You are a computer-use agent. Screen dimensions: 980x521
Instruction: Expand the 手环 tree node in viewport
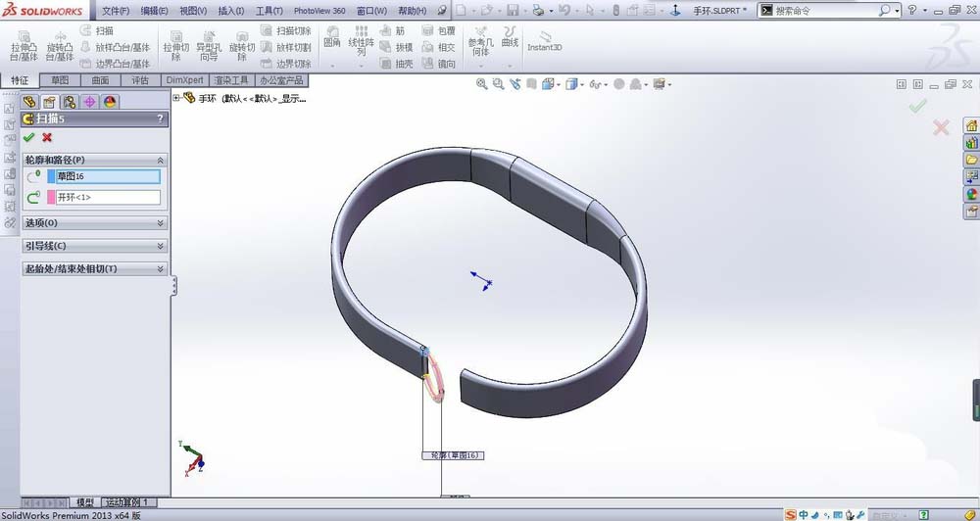click(x=176, y=98)
